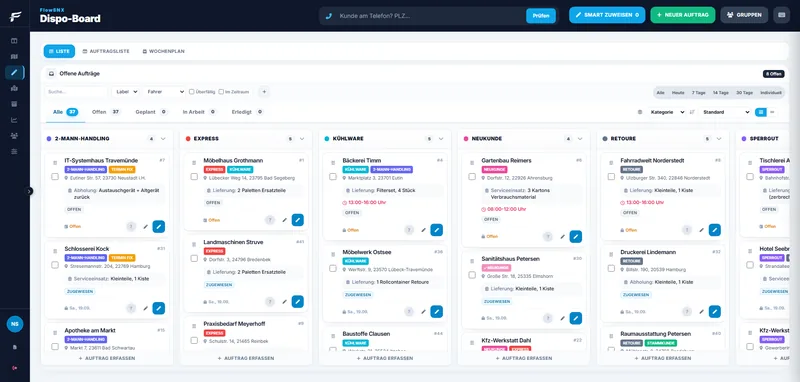Screen dimensions: 800x382
Task: Click the Prüfen button
Action: [x=541, y=16]
